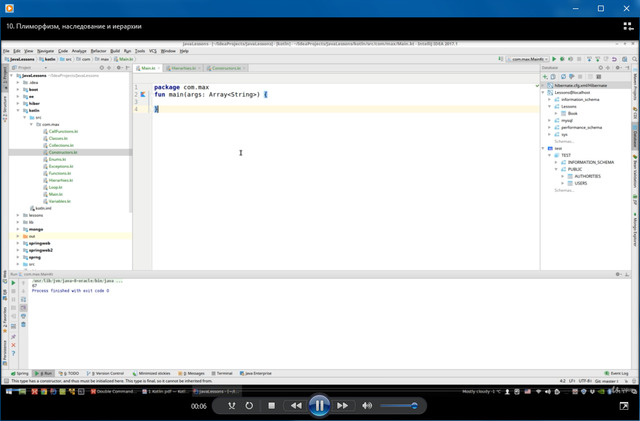Open the Refactor menu

point(98,50)
